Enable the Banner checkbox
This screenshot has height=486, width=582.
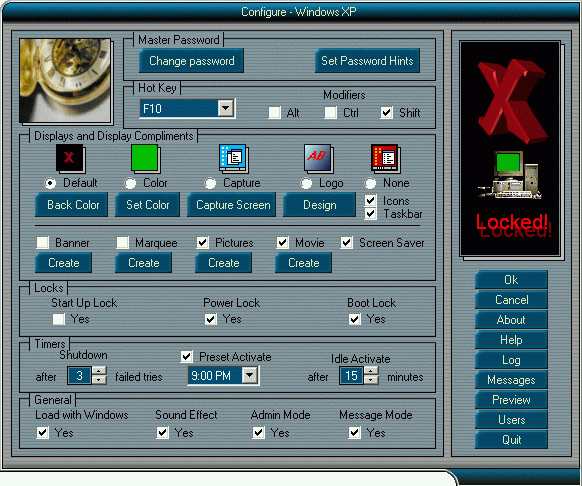(43, 243)
